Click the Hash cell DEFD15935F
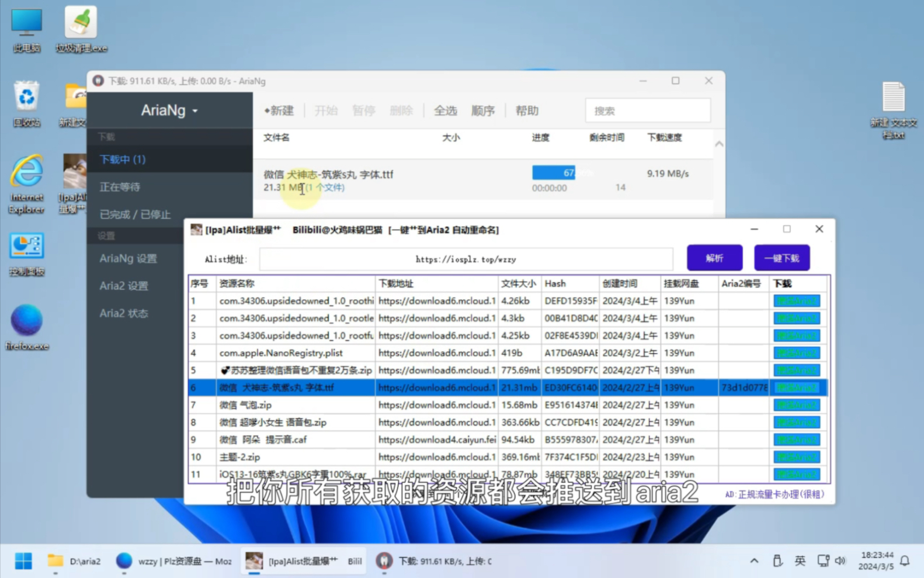 (x=571, y=301)
